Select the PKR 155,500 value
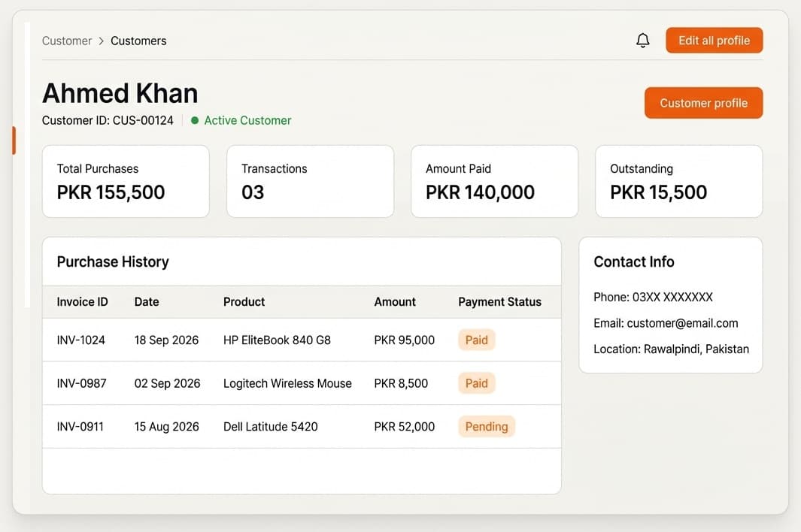The image size is (801, 532). tap(111, 192)
